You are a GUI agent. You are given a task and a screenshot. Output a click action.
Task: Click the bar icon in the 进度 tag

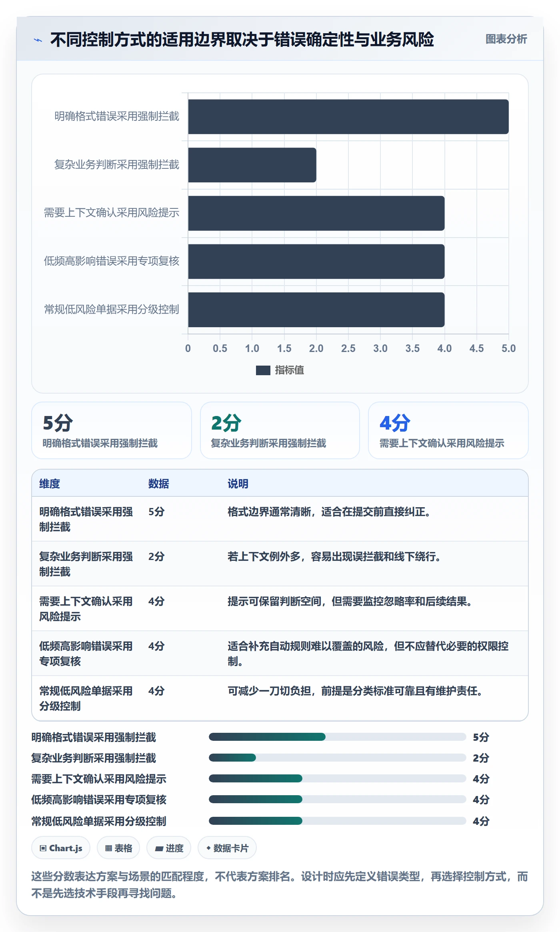point(159,848)
